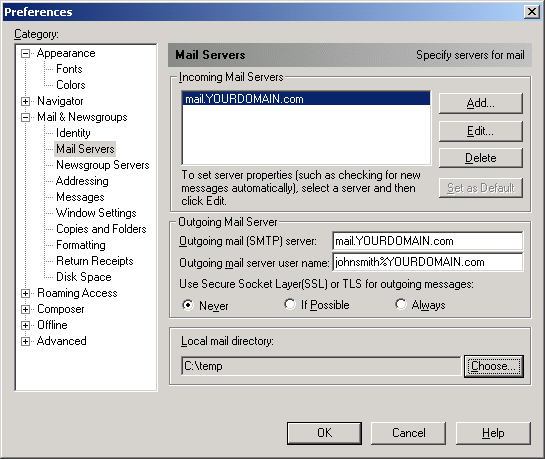Viewport: 545px width, 459px height.
Task: Delete the selected mail server
Action: tap(481, 158)
